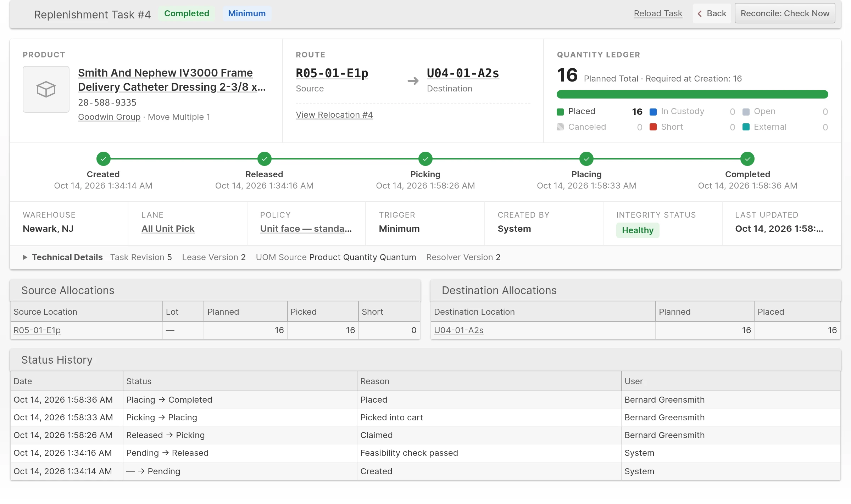The width and height of the screenshot is (851, 504).
Task: Open the Goodwin Group link
Action: coord(109,117)
